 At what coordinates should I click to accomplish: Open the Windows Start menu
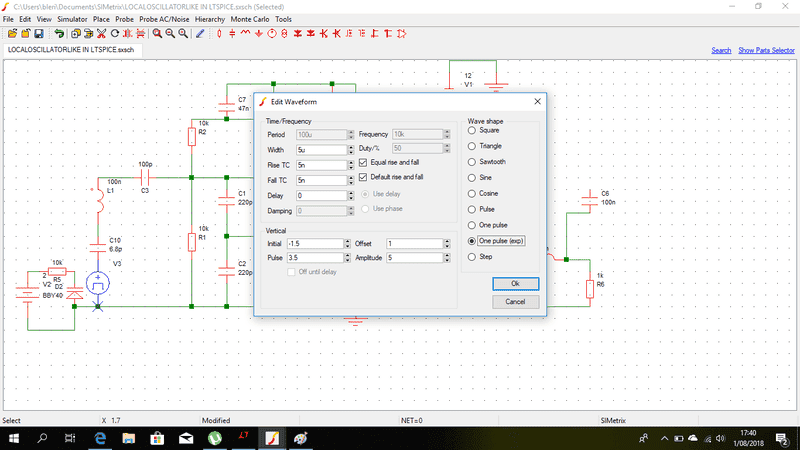click(14, 438)
